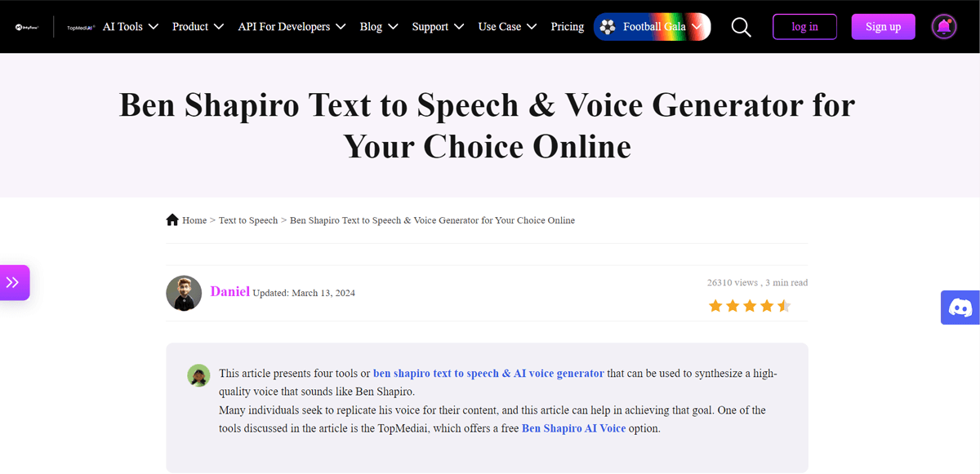This screenshot has height=474, width=980.
Task: Open the Product dropdown menu
Action: (x=198, y=27)
